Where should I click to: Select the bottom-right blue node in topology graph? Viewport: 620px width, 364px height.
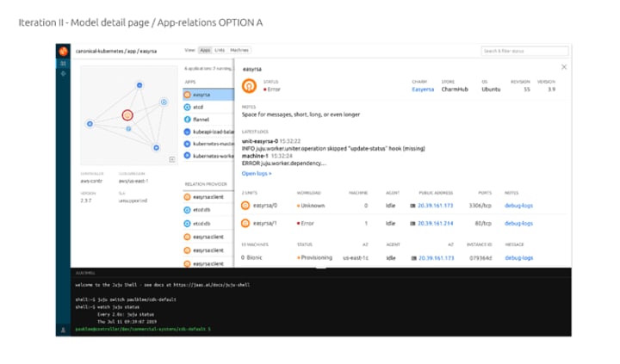(x=156, y=147)
